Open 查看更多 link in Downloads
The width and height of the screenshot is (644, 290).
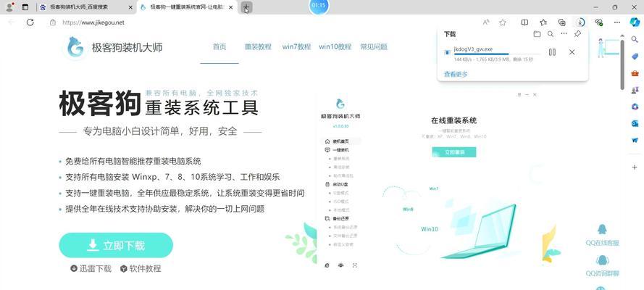coord(456,75)
